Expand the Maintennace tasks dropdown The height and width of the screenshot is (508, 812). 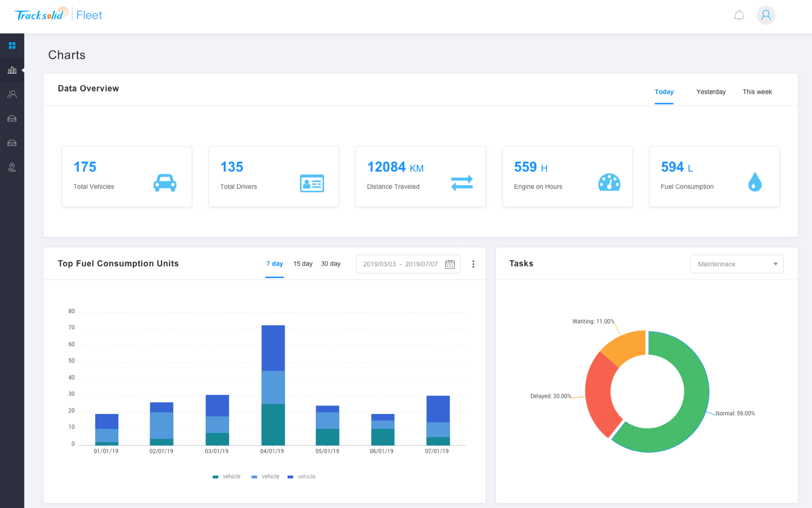[736, 264]
